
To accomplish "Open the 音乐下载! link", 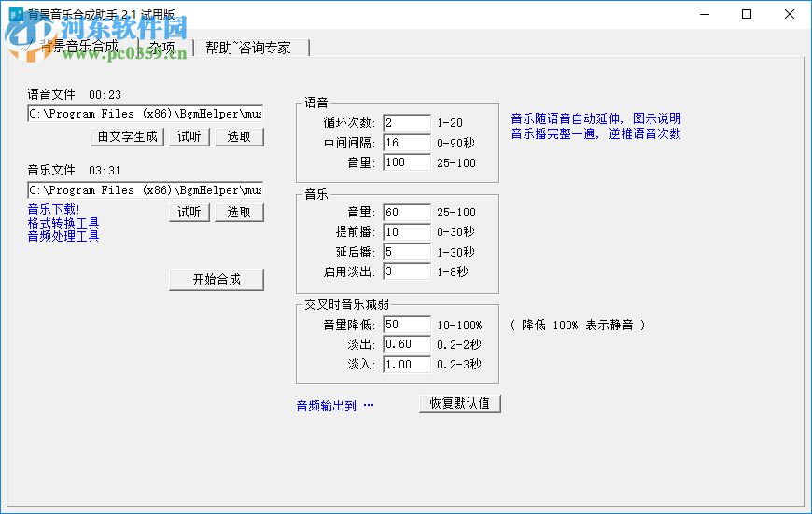I will pos(53,209).
